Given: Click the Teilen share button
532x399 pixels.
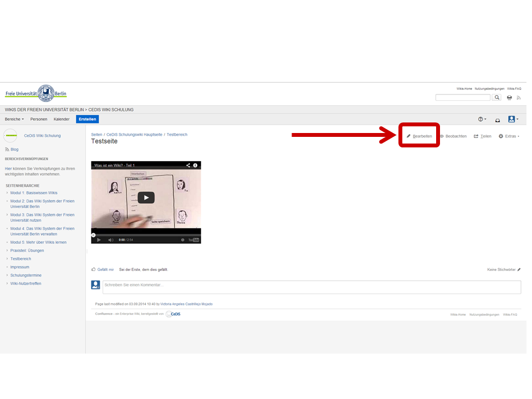Looking at the screenshot, I should pyautogui.click(x=483, y=136).
